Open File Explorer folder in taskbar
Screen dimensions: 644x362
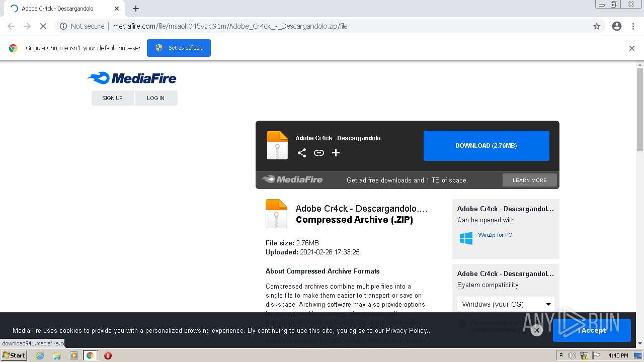click(57, 355)
